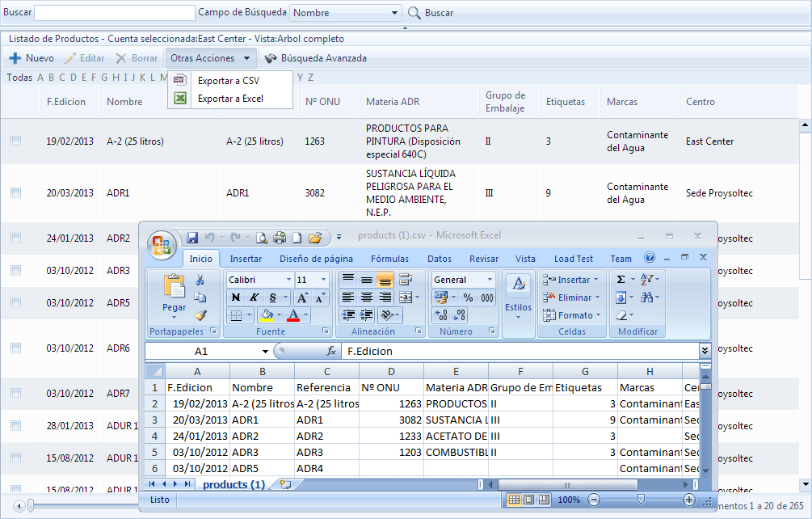
Task: Open the Calibri font name dropdown
Action: click(288, 280)
